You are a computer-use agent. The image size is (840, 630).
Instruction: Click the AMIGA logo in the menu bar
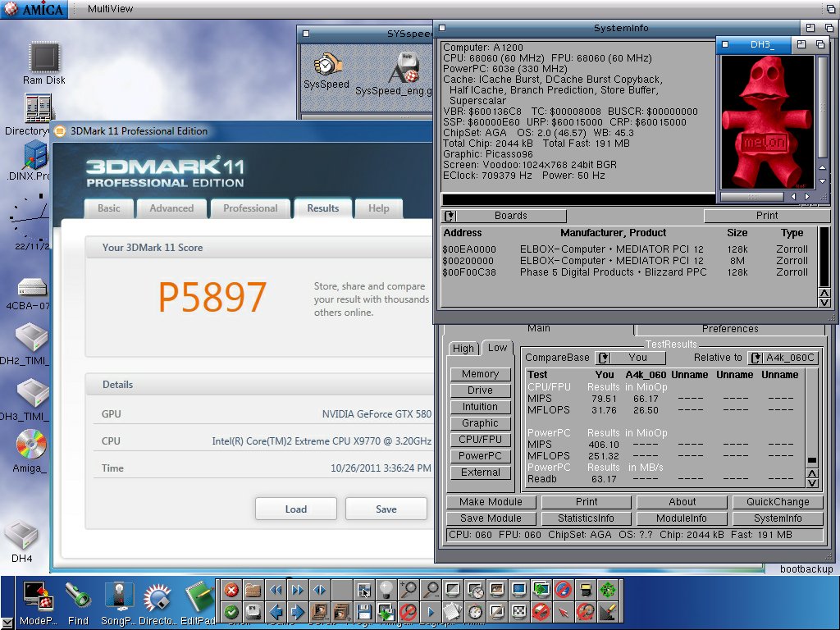33,9
